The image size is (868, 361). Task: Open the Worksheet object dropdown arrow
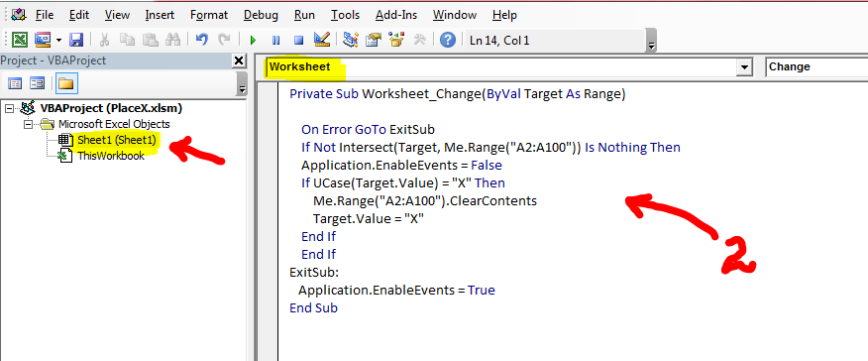pyautogui.click(x=744, y=67)
